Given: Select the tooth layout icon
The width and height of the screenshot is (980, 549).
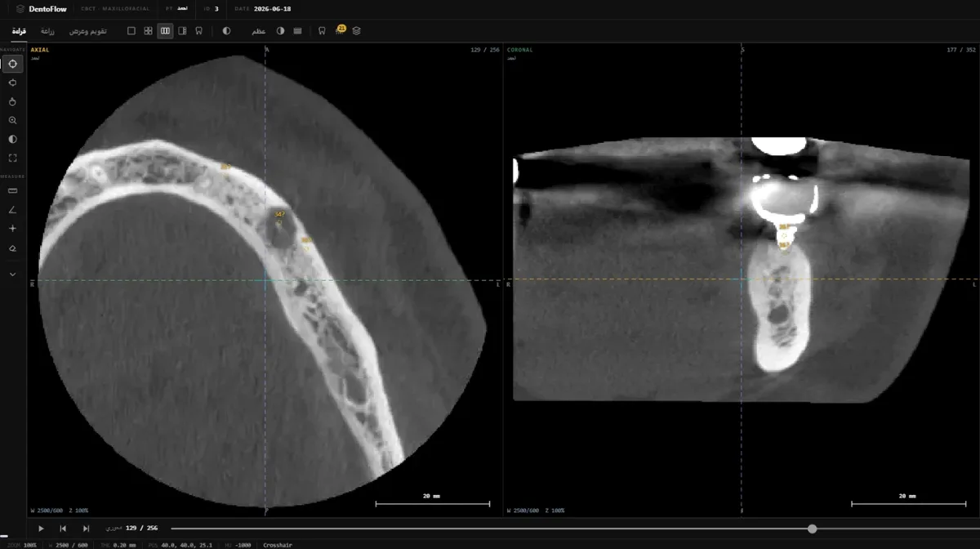Looking at the screenshot, I should [198, 30].
